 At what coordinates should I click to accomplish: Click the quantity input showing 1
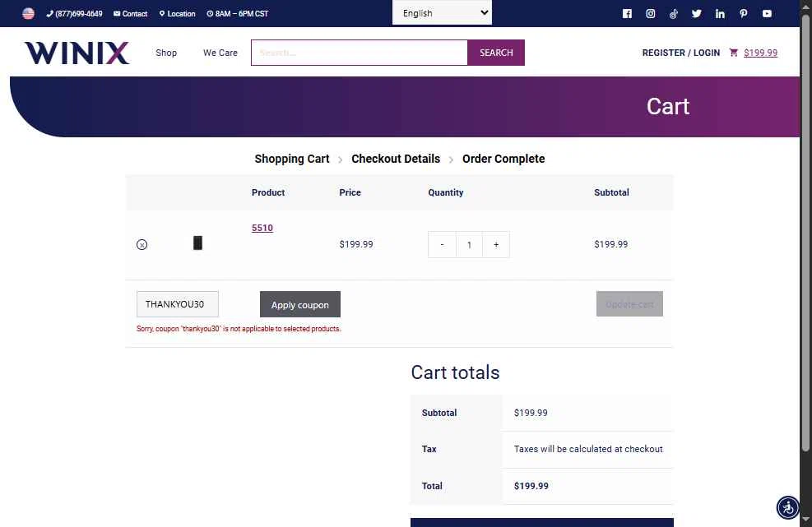(469, 245)
